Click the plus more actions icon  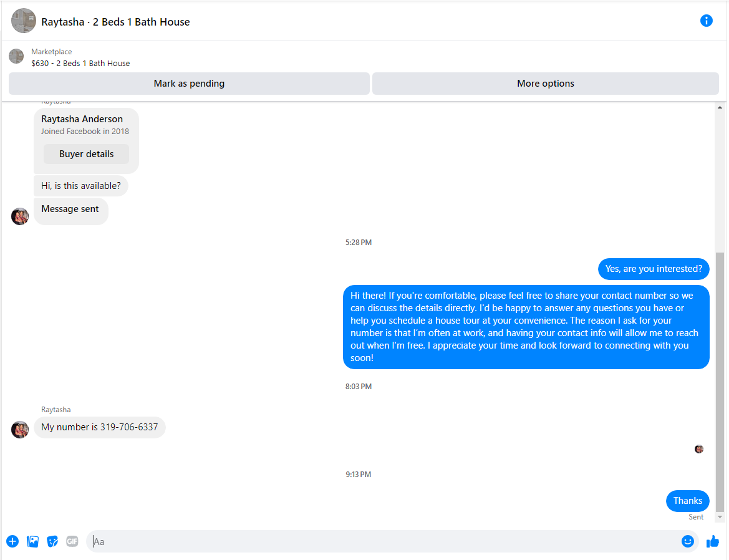[12, 541]
